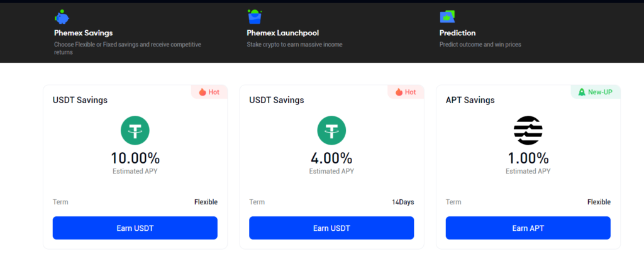Image resolution: width=644 pixels, height=266 pixels.
Task: Click the Phemex Launchpool bucket icon
Action: (255, 17)
